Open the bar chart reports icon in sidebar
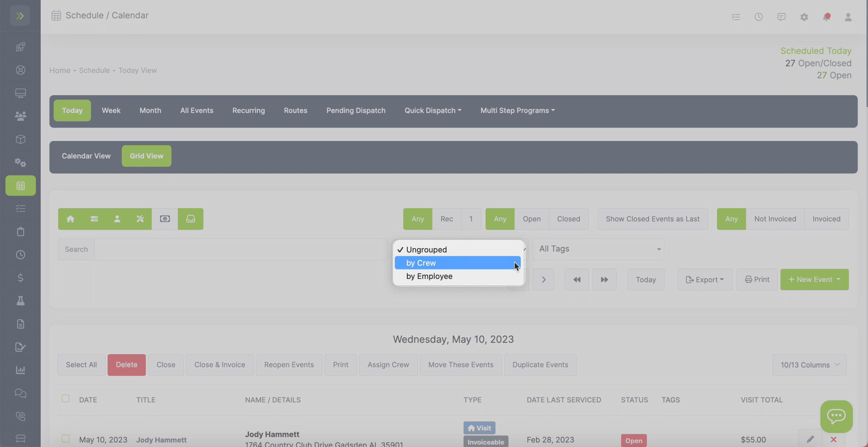 point(20,370)
